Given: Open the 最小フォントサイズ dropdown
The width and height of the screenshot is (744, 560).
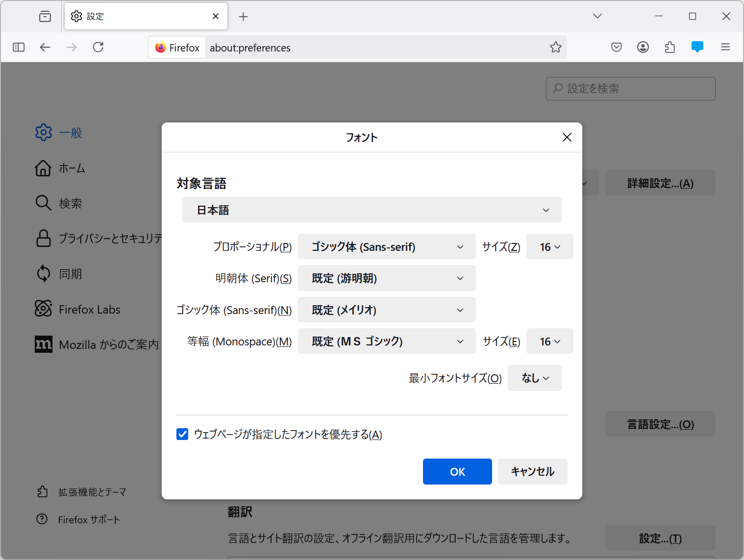Looking at the screenshot, I should (534, 378).
